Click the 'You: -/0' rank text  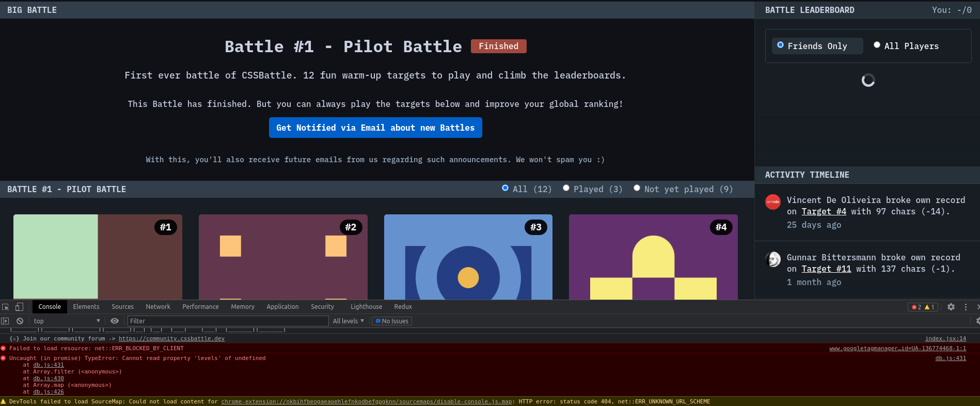952,10
